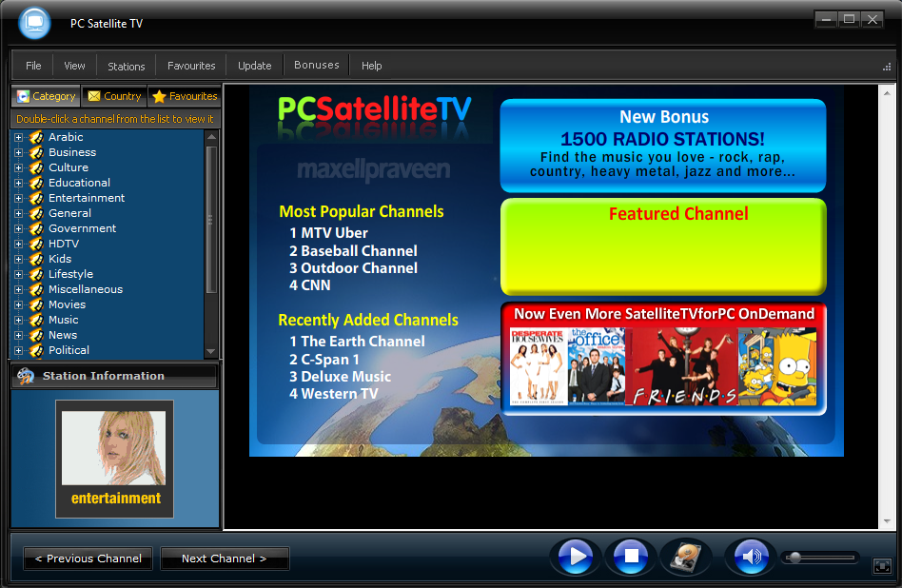Go to Previous Channel

pos(88,559)
